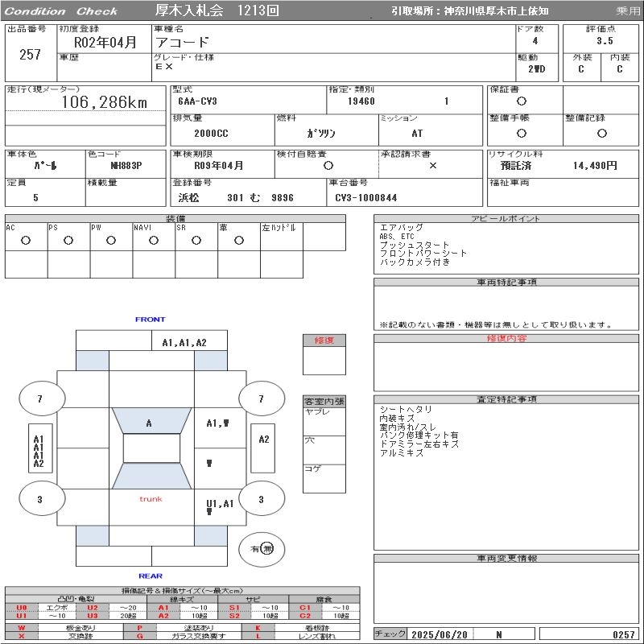
Task: Click the recycle fee 14,490円
Action: pos(595,166)
